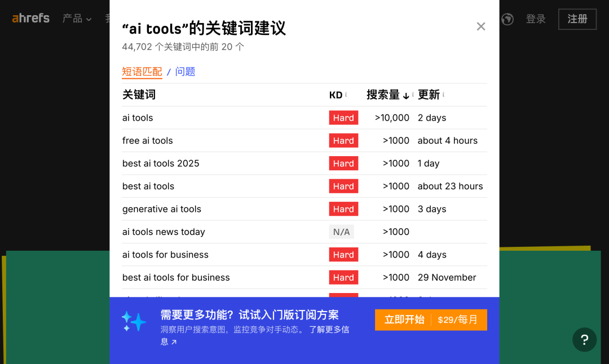Click the 更新 column info icon
The height and width of the screenshot is (364, 609).
pos(443,95)
